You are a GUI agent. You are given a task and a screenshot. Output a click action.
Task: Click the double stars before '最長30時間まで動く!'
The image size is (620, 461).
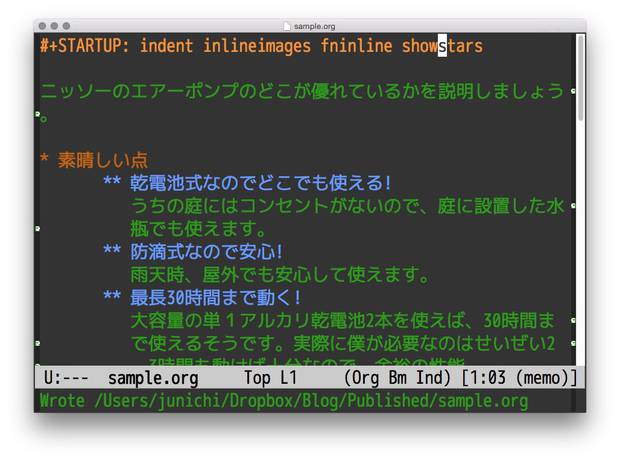112,295
